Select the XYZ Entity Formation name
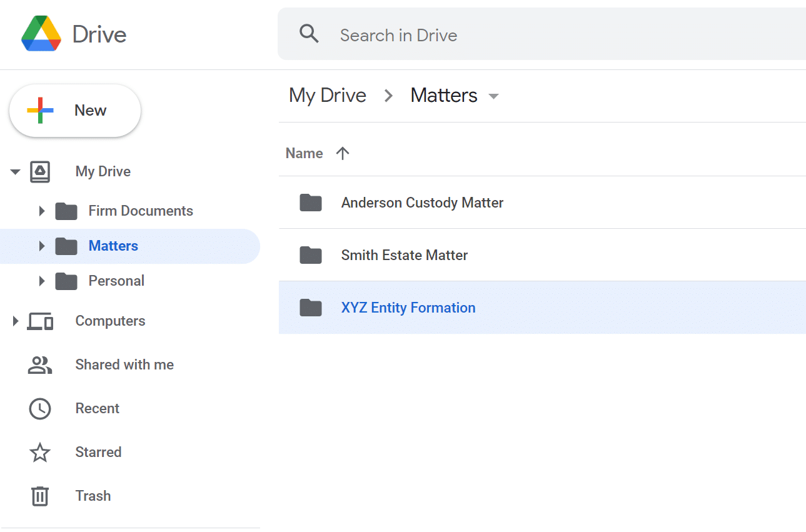The height and width of the screenshot is (532, 806). (x=408, y=308)
